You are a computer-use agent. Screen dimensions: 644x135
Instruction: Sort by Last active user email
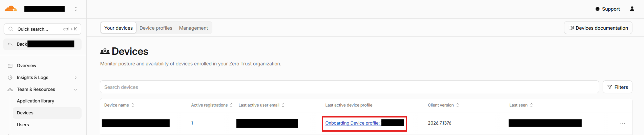tap(283, 105)
